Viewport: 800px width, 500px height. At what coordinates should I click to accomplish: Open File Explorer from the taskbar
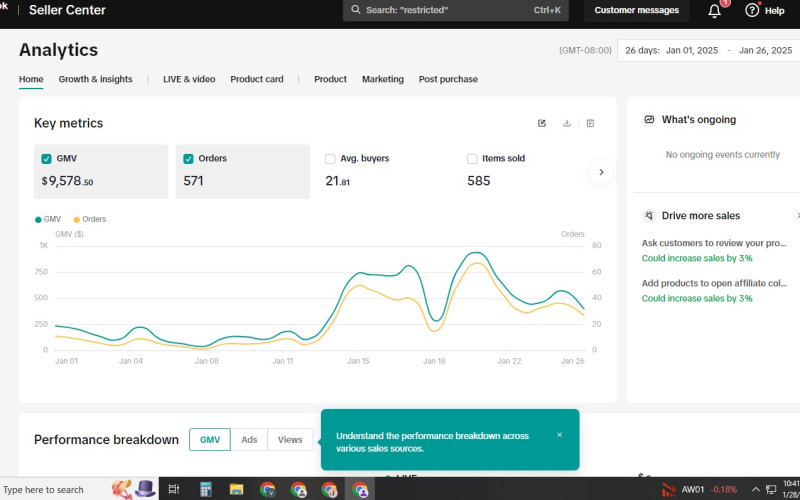[236, 489]
